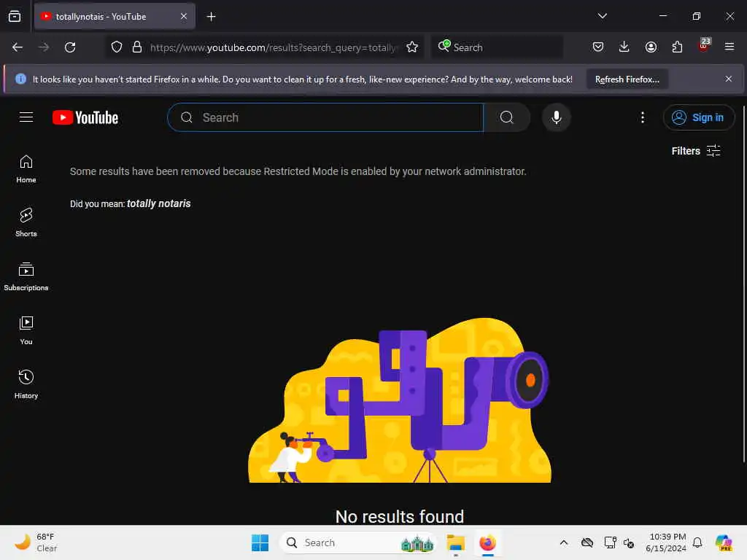Open tracking protection shield icon

coord(117,47)
